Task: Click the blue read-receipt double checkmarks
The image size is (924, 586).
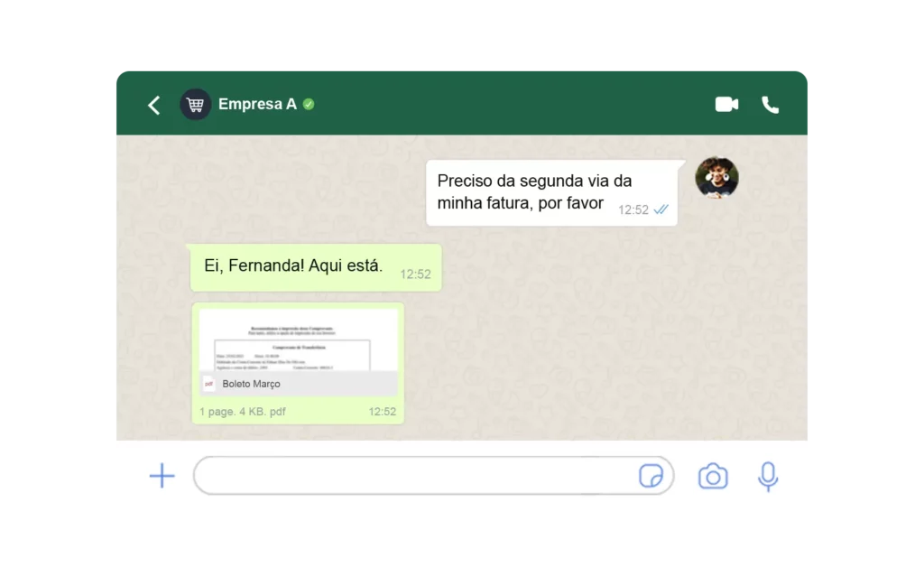Action: pos(661,209)
